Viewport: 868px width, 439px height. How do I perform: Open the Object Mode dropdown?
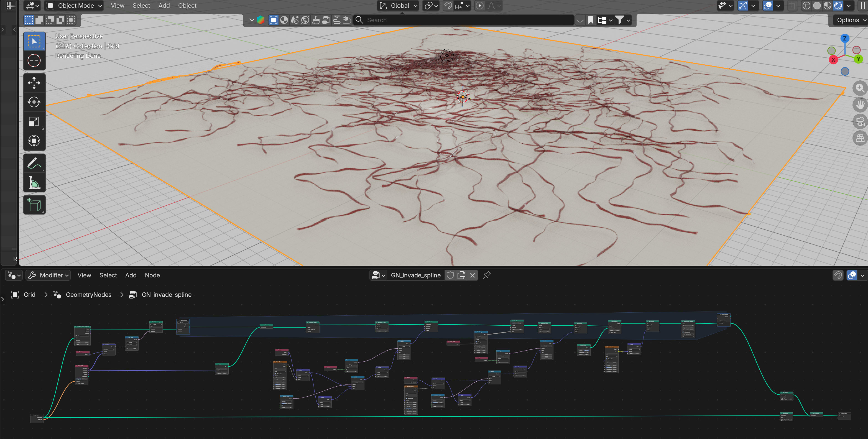(x=74, y=6)
